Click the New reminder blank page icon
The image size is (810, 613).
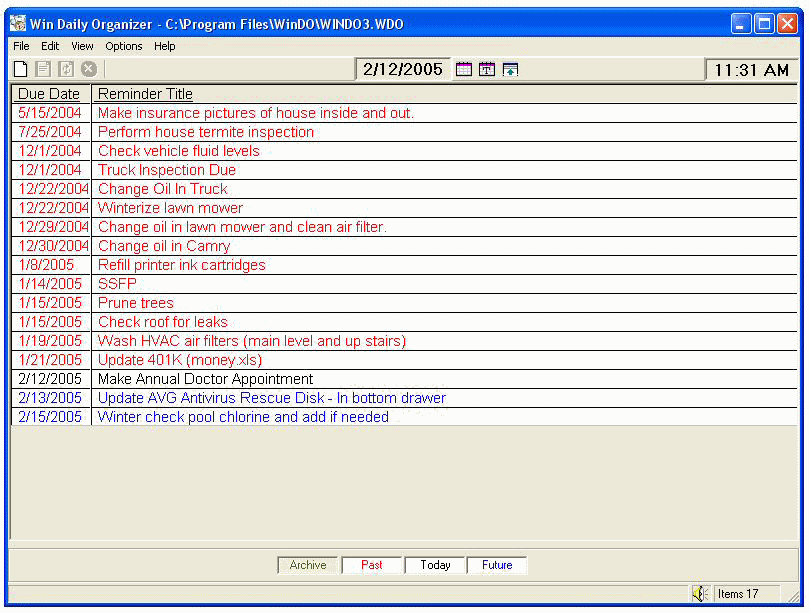[21, 69]
